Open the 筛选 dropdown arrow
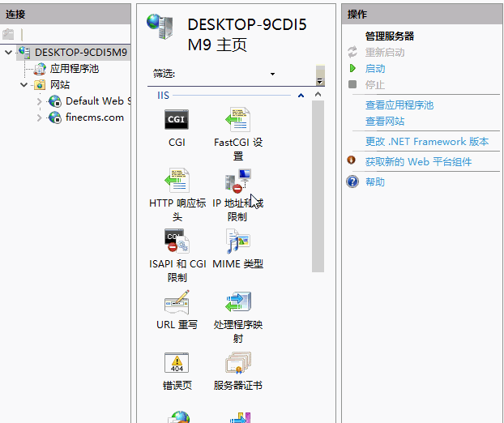 [272, 74]
